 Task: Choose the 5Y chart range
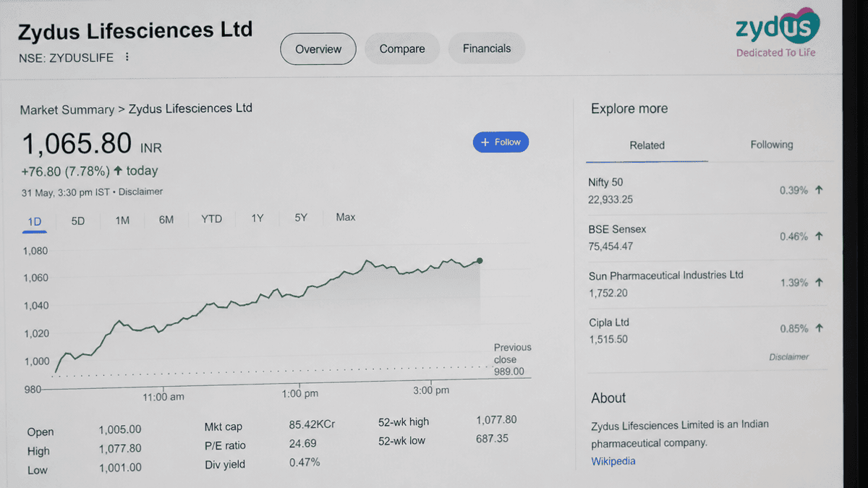[x=301, y=218]
